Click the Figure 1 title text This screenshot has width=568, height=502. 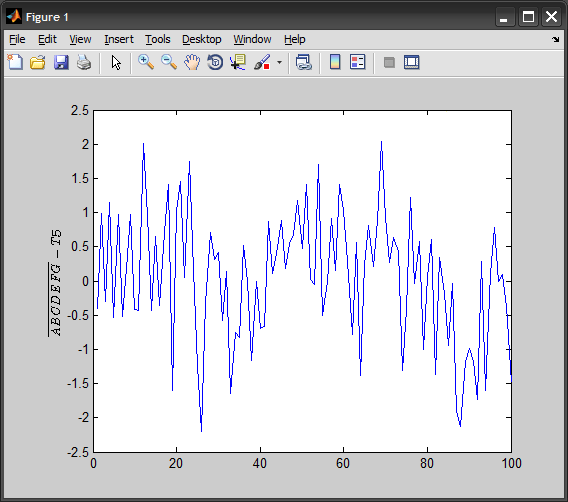(47, 17)
